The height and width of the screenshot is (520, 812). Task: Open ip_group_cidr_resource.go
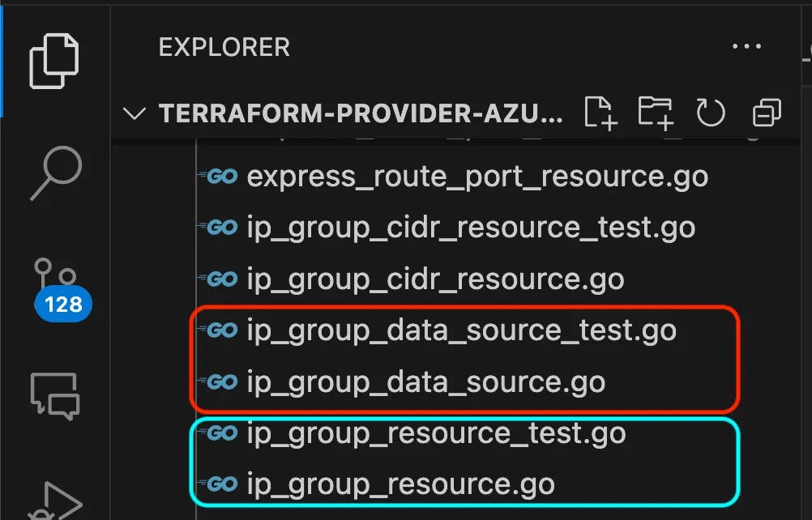tap(435, 279)
